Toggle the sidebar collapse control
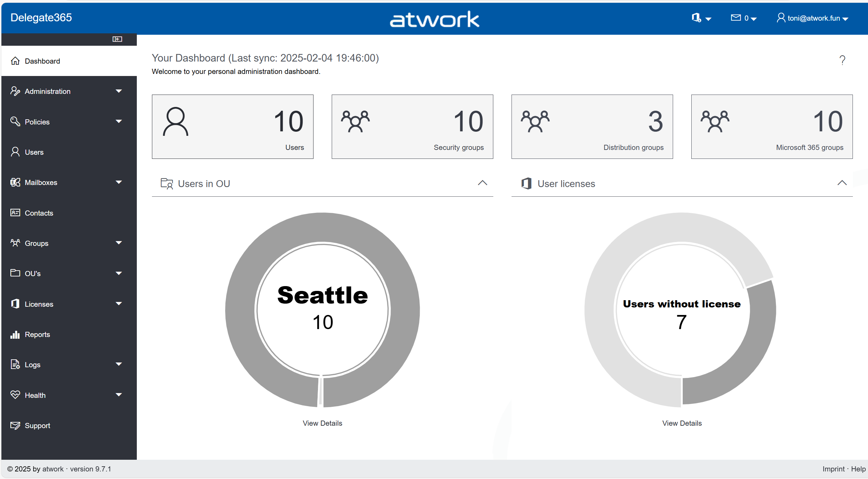 coord(117,39)
